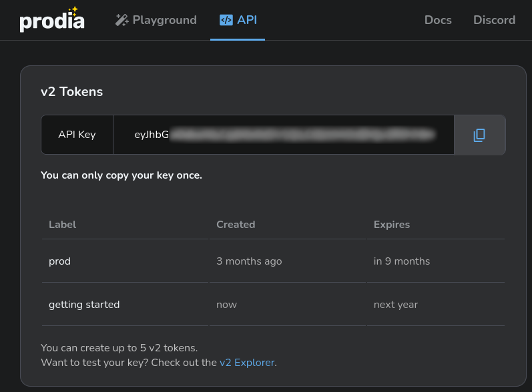Select the Label column header
The width and height of the screenshot is (532, 392).
[63, 224]
